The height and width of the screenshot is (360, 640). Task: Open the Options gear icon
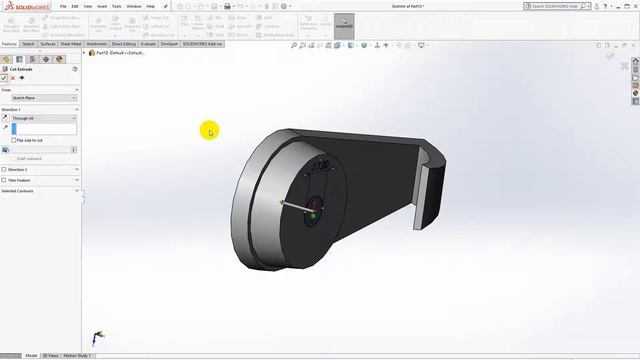pyautogui.click(x=284, y=6)
